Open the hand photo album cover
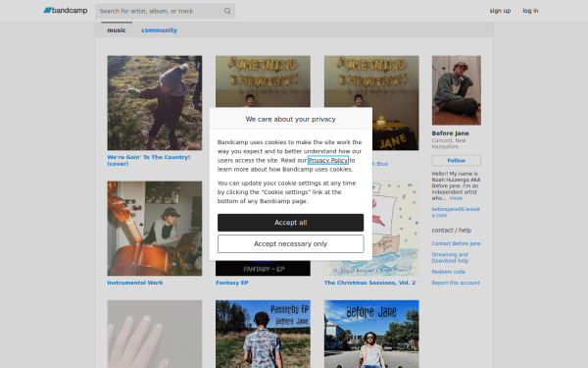The image size is (588, 368). coord(155,334)
